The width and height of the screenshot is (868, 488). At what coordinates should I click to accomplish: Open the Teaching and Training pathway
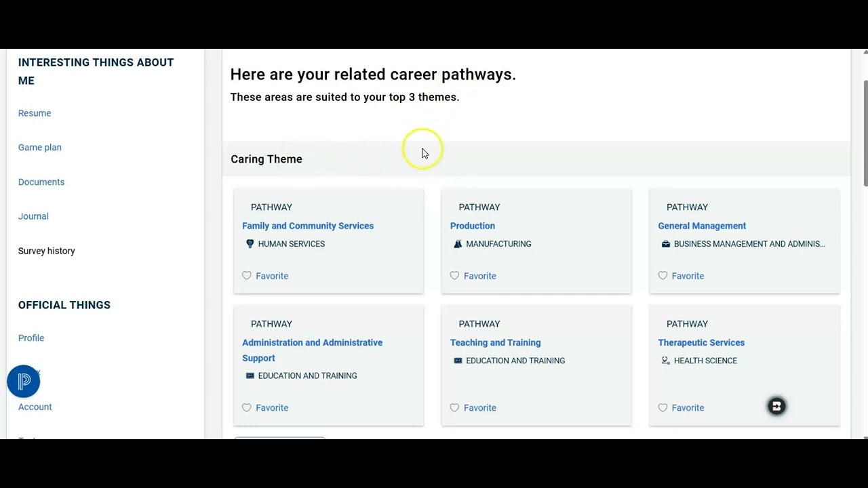coord(496,342)
